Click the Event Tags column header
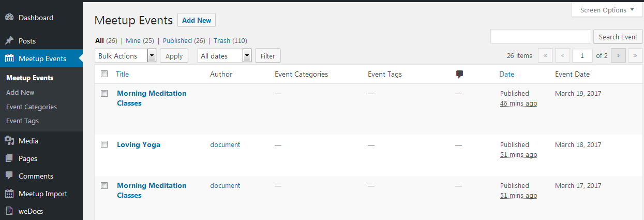Image resolution: width=644 pixels, height=220 pixels. coord(385,74)
